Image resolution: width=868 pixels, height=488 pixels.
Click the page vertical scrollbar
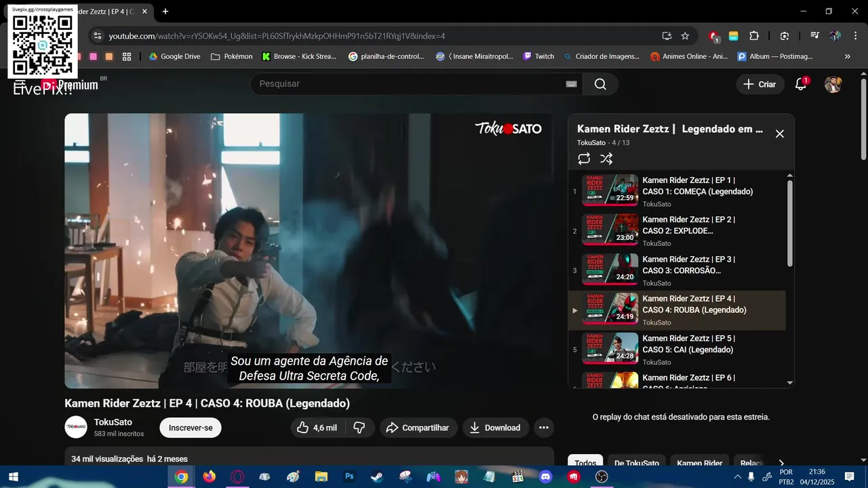[x=863, y=119]
